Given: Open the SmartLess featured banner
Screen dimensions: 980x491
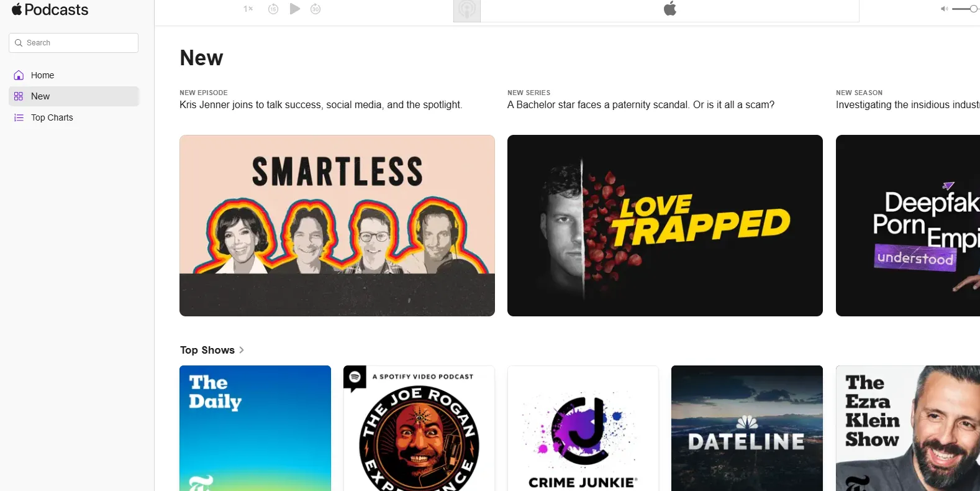Looking at the screenshot, I should (x=337, y=226).
